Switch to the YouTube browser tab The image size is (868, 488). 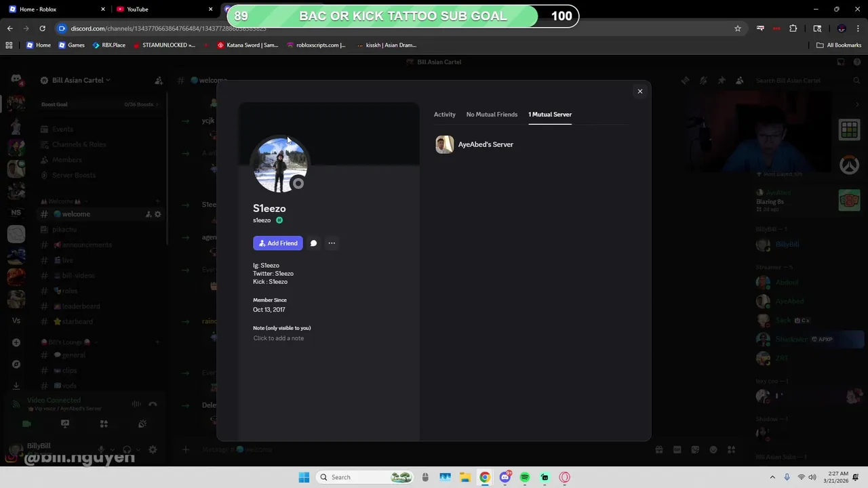coord(163,9)
